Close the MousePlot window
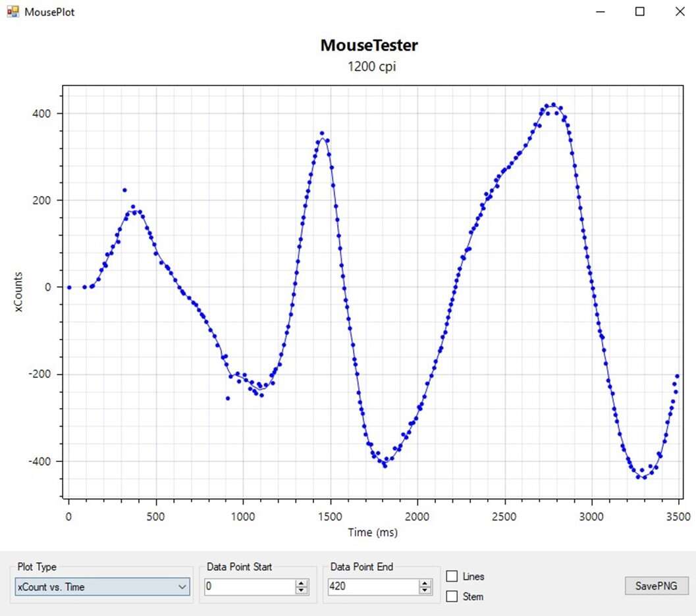 coord(680,12)
